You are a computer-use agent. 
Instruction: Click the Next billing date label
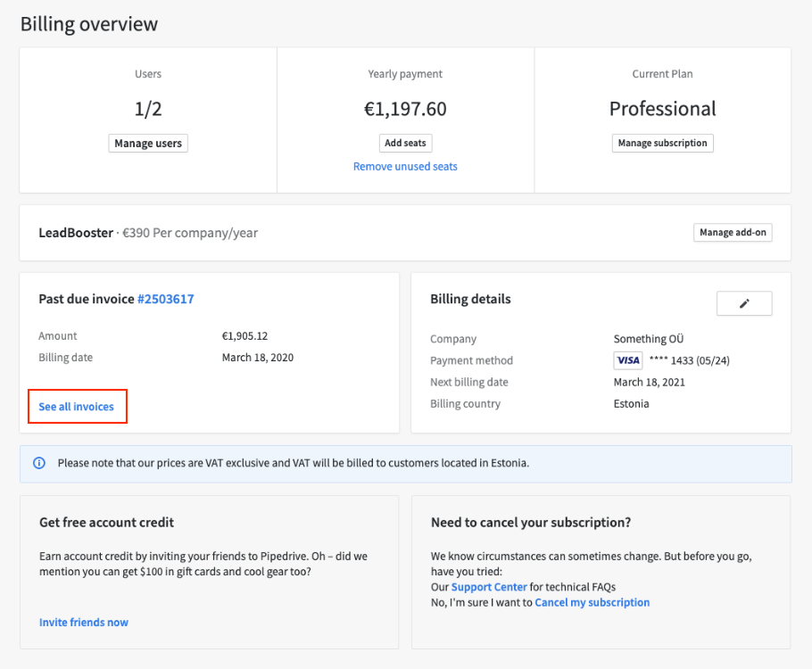(469, 382)
